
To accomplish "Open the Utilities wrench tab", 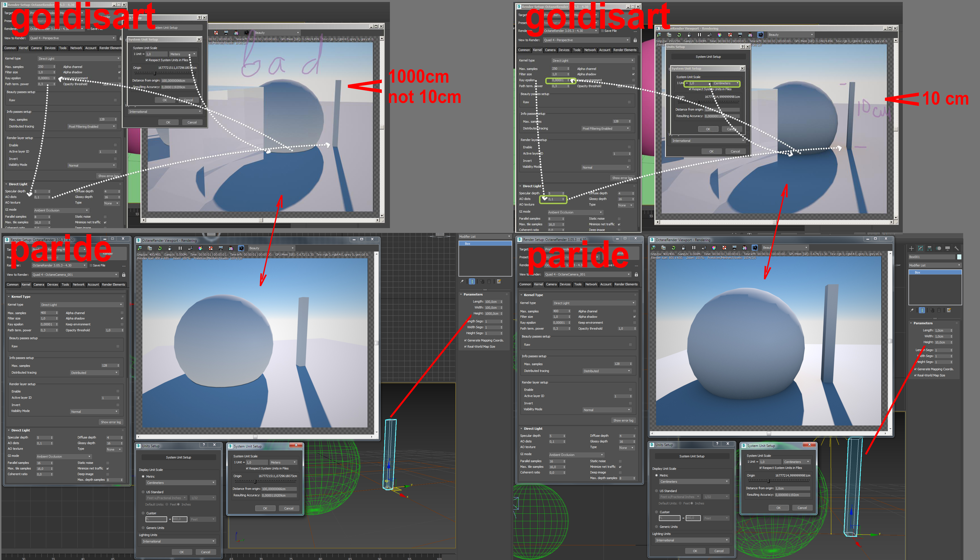I will click(x=957, y=248).
